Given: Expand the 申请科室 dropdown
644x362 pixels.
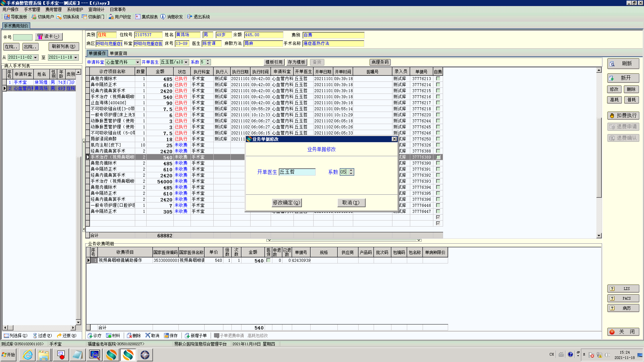Looking at the screenshot, I should pos(138,62).
